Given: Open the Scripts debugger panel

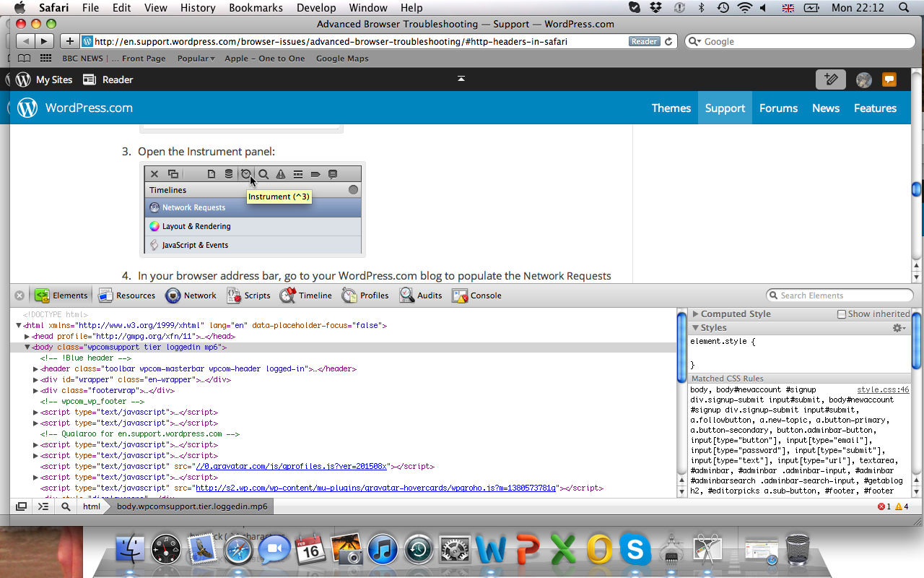Looking at the screenshot, I should tap(248, 296).
